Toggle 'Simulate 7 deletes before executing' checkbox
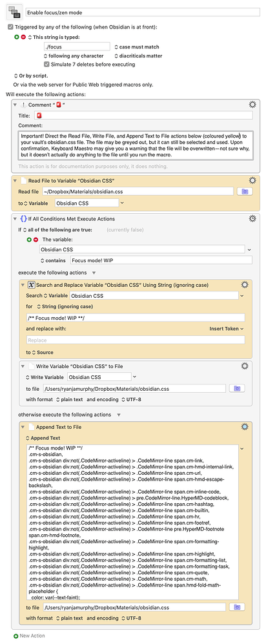The width and height of the screenshot is (266, 644). (x=46, y=65)
